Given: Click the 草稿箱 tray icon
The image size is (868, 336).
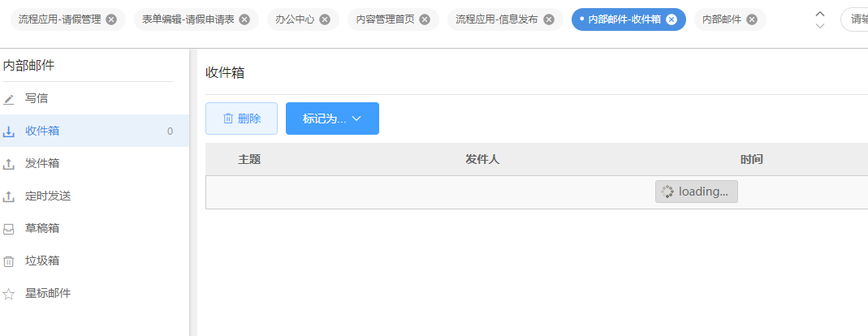Looking at the screenshot, I should pos(9,229).
